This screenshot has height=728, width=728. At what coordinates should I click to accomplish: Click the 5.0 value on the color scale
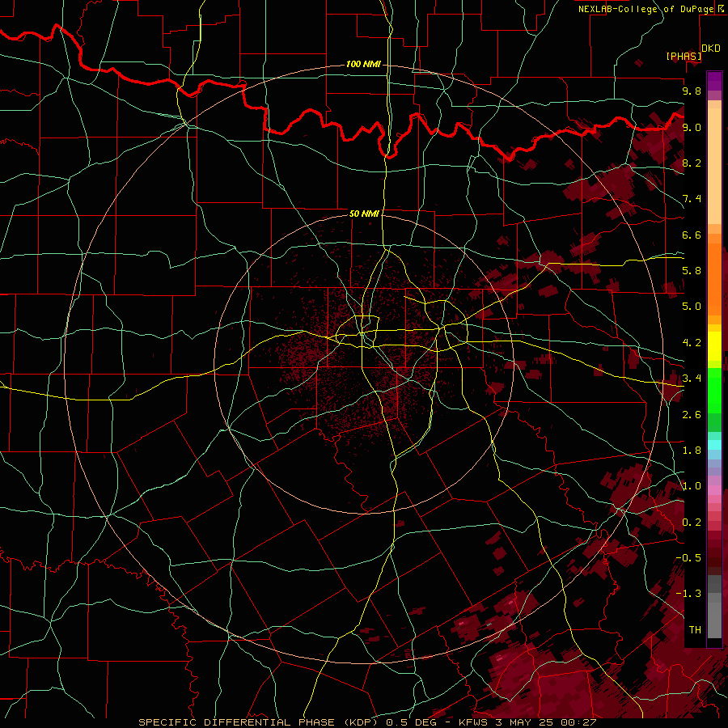pyautogui.click(x=692, y=307)
